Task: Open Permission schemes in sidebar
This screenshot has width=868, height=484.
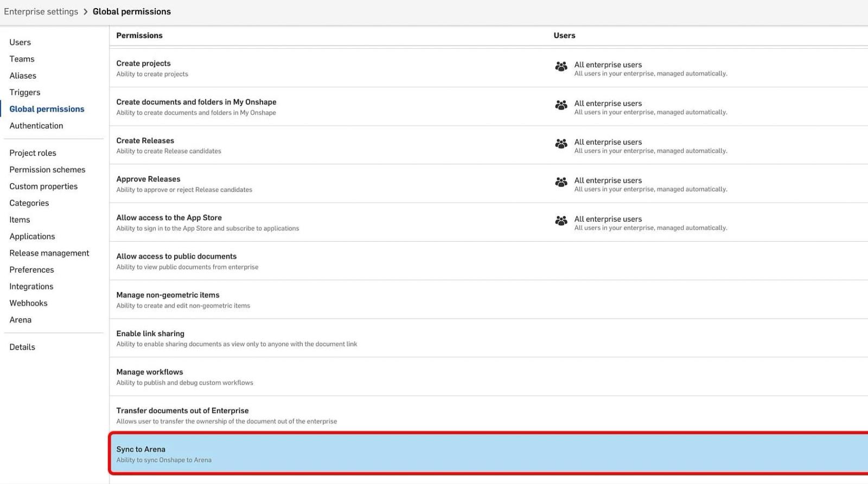Action: click(47, 170)
